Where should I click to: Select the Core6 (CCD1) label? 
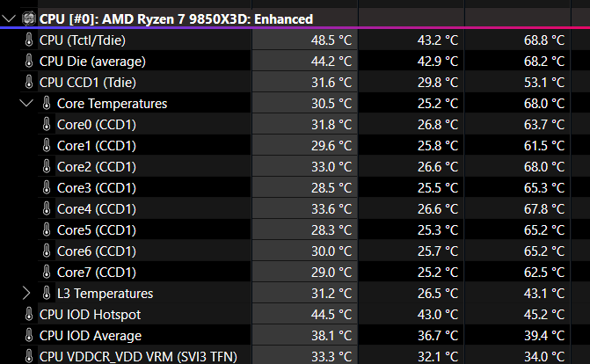pyautogui.click(x=97, y=251)
